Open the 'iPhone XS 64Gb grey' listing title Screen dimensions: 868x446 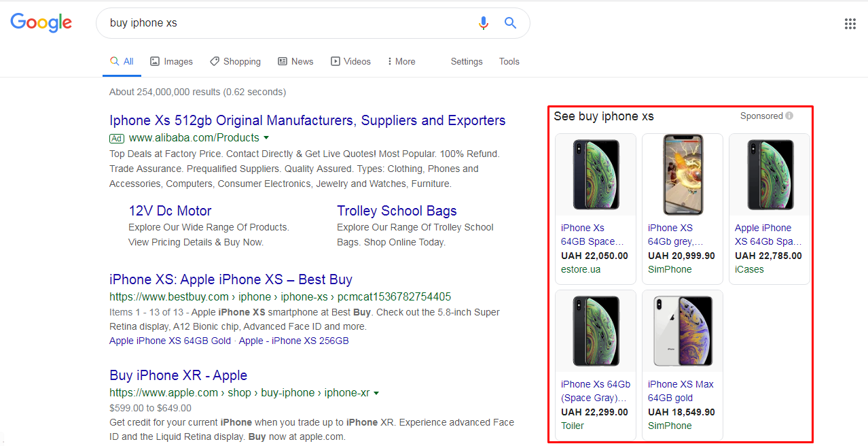tap(676, 235)
